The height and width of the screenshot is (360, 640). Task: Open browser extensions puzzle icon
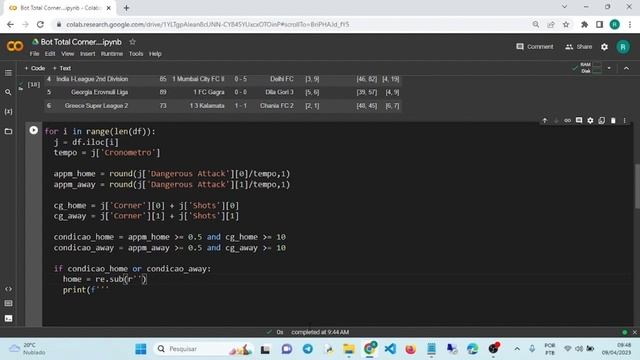click(584, 24)
